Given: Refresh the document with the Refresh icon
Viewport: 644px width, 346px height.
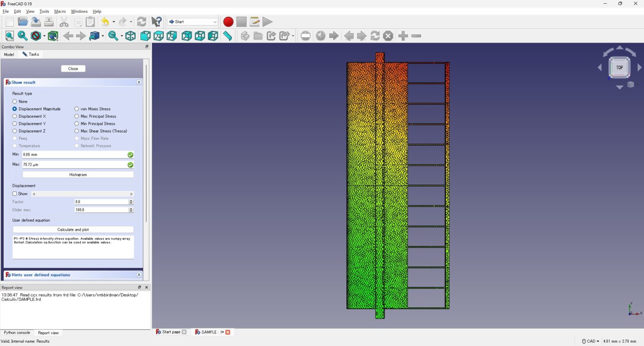Looking at the screenshot, I should (x=142, y=21).
